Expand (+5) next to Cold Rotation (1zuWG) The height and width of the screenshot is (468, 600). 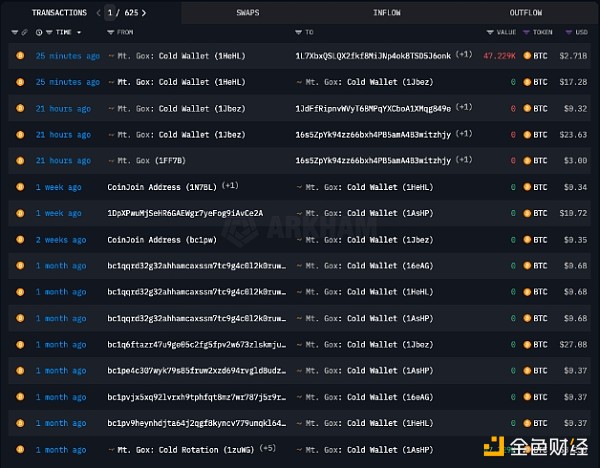click(267, 448)
